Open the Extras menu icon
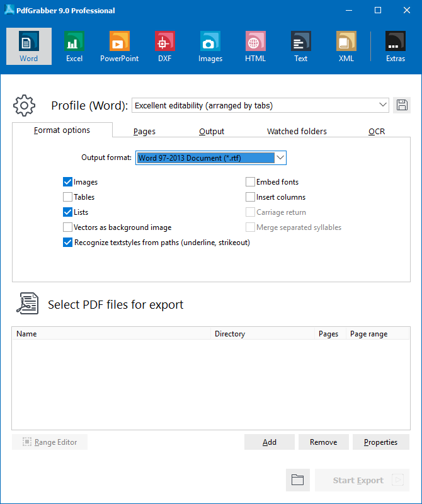Viewport: 422px width, 504px height. tap(396, 46)
